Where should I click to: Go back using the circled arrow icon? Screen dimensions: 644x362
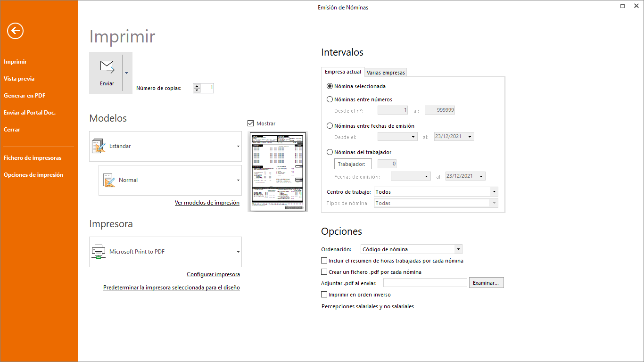coord(15,31)
